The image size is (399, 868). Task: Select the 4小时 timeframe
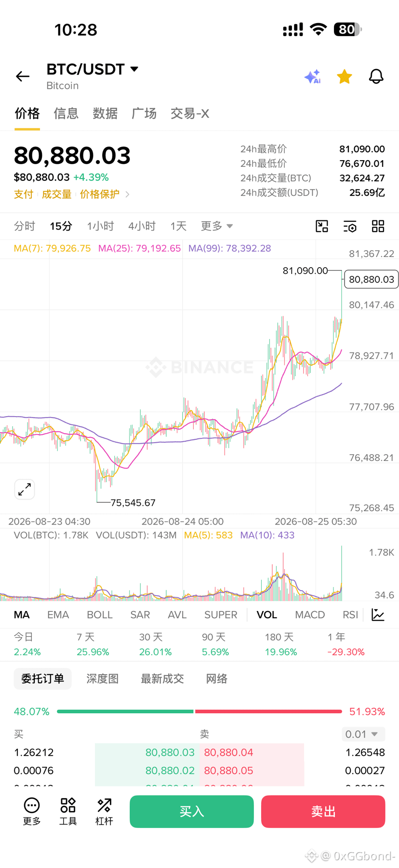[x=142, y=226]
